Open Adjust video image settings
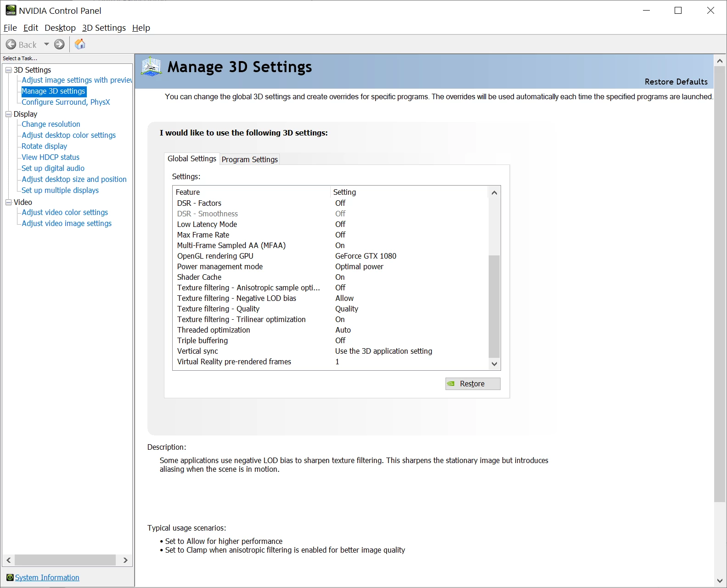The width and height of the screenshot is (727, 588). (67, 223)
